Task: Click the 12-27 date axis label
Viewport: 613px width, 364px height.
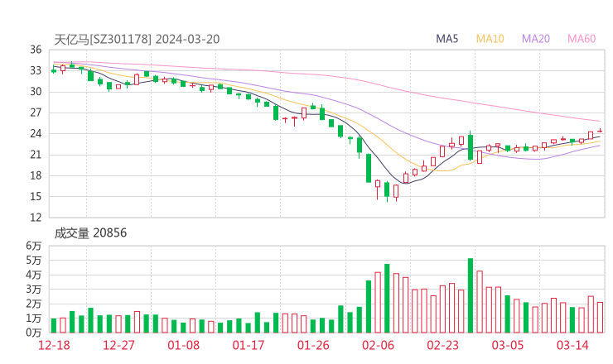Action: (x=118, y=345)
